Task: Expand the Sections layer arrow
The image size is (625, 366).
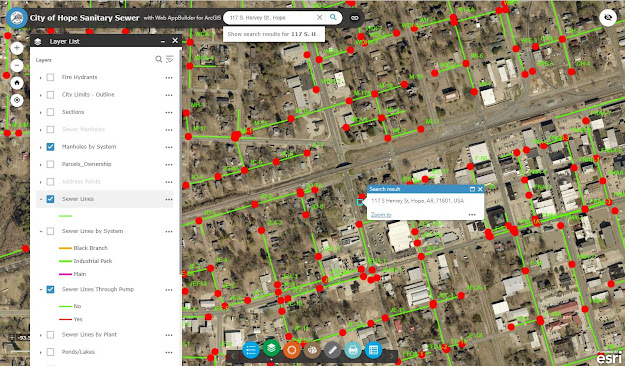Action: coord(41,112)
